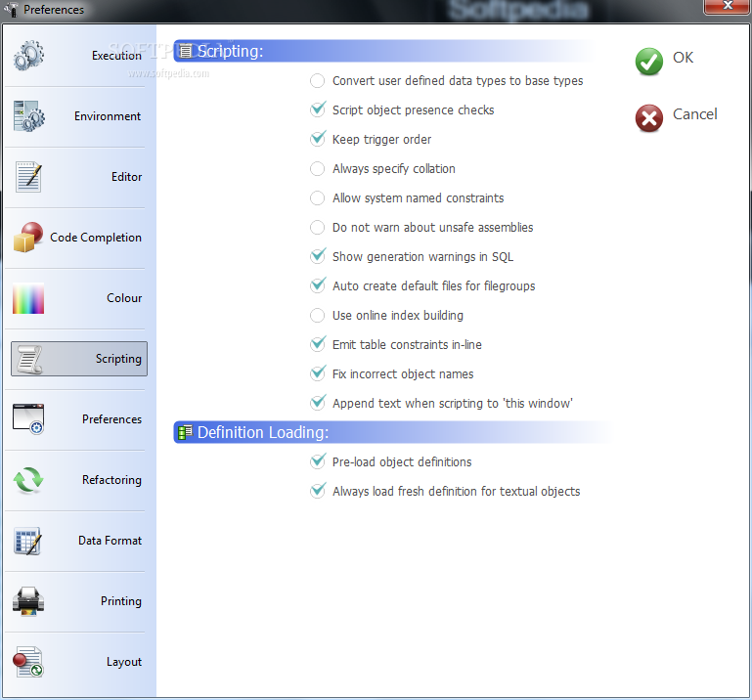Click the Scripting: section header text
Image resolution: width=752 pixels, height=700 pixels.
pos(230,51)
